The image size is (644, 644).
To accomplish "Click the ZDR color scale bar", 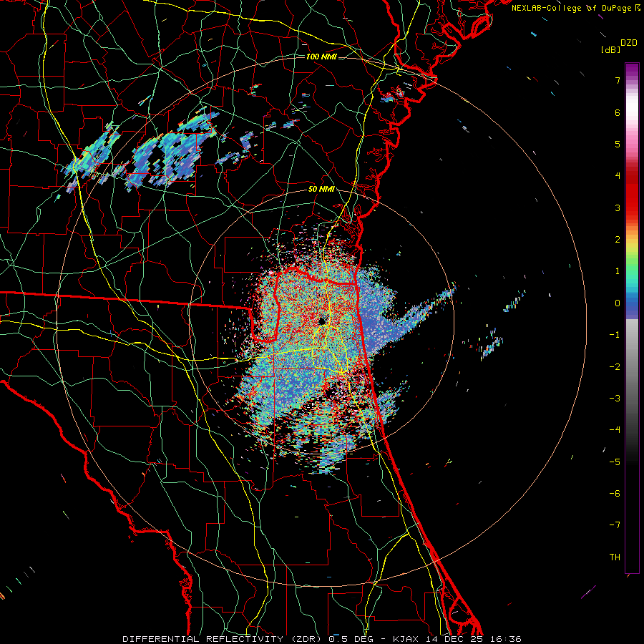I will click(x=632, y=318).
